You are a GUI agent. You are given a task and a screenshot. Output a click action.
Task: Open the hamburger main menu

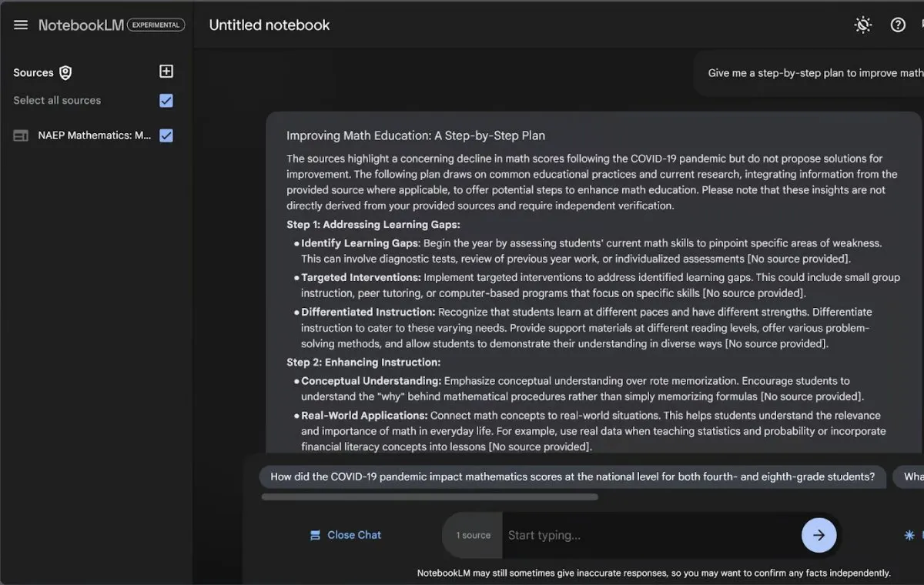pyautogui.click(x=21, y=25)
